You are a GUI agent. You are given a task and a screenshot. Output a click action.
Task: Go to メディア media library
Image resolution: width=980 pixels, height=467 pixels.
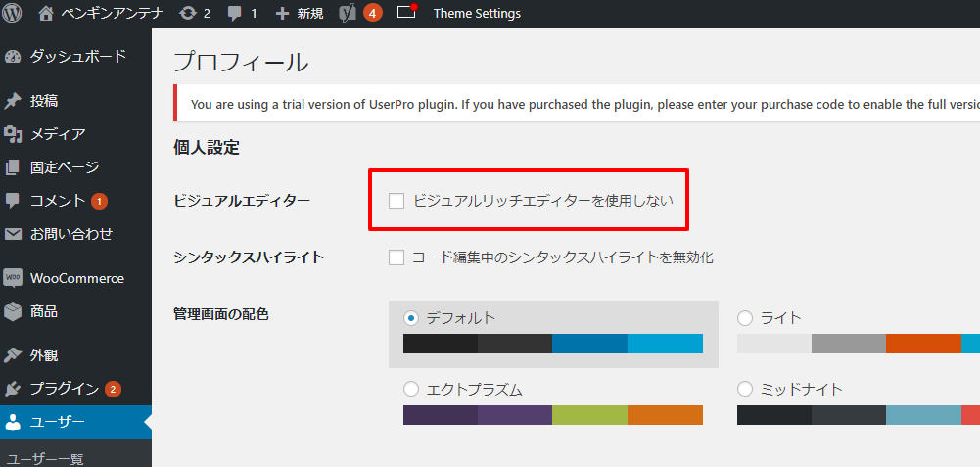(57, 134)
